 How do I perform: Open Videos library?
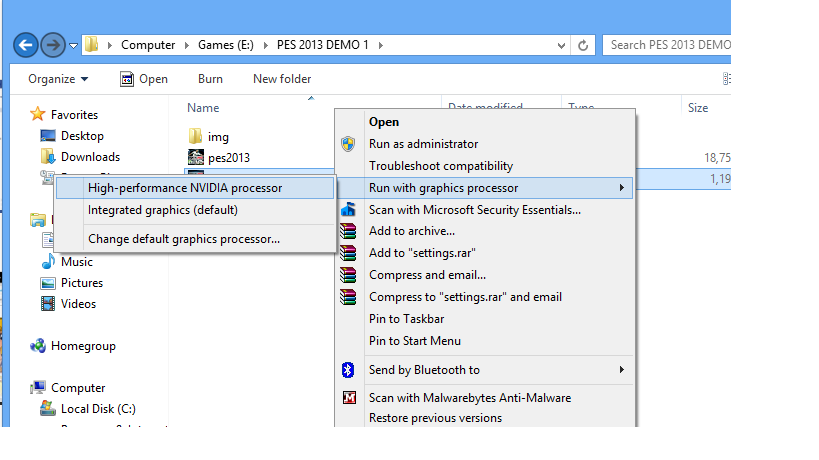pyautogui.click(x=78, y=303)
